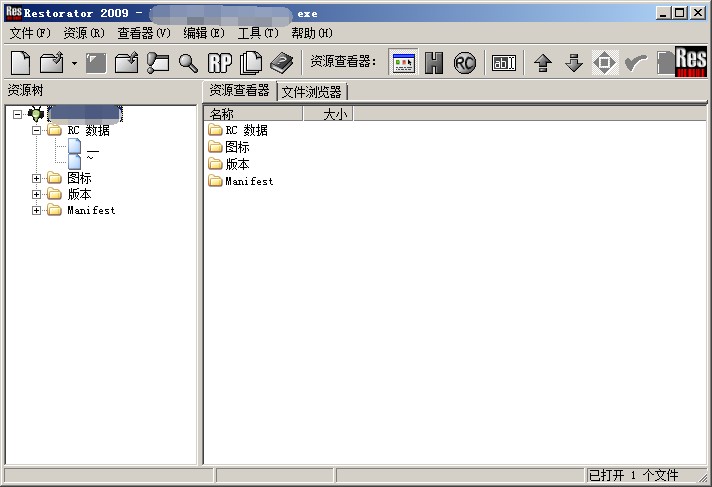Open the 资源(R) menu
This screenshot has height=487, width=712.
[x=84, y=33]
